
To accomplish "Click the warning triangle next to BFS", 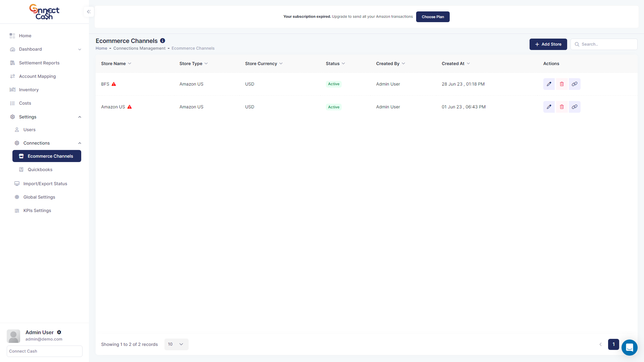I will 114,84.
